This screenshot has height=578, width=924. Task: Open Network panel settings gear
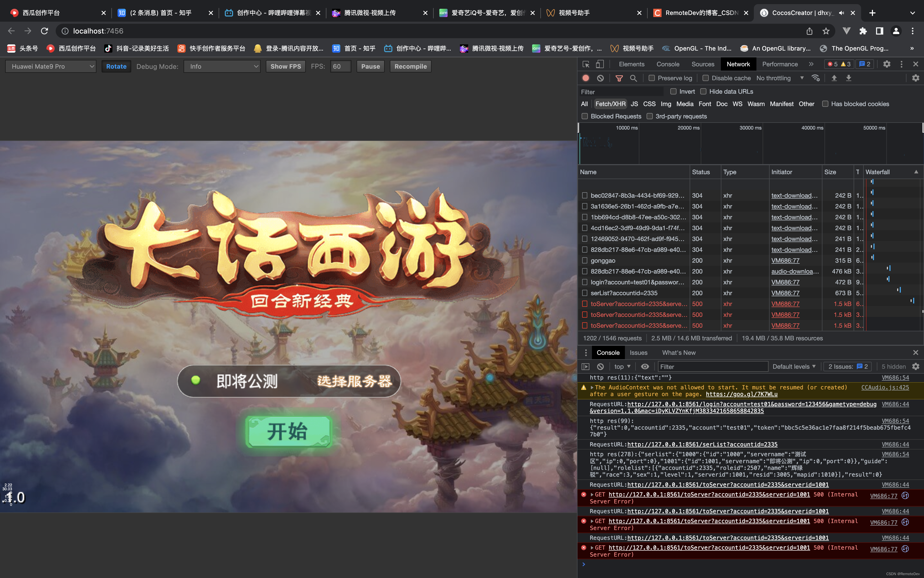(x=915, y=78)
